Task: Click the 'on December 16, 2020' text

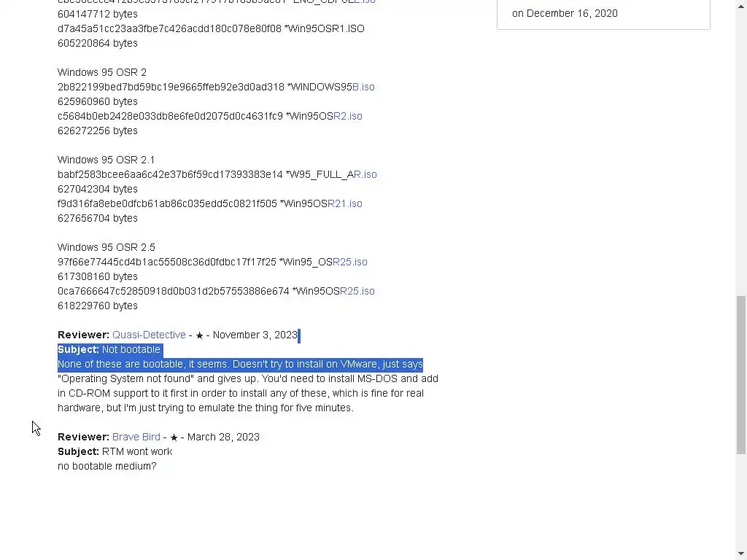Action: (x=565, y=13)
